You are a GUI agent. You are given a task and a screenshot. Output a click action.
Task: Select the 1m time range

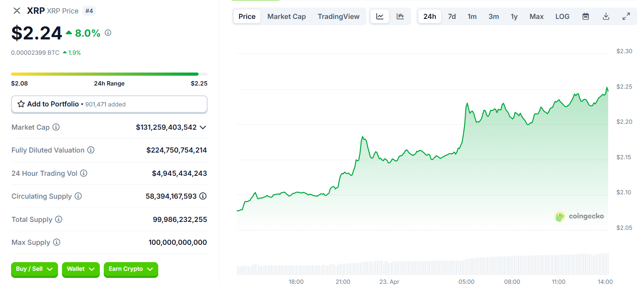472,17
